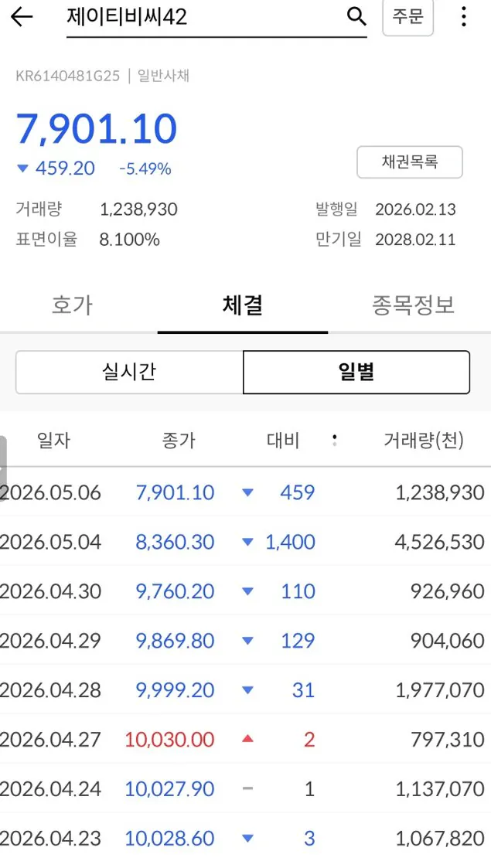Image resolution: width=491 pixels, height=868 pixels.
Task: Tap the 종가 column header
Action: [x=179, y=441]
